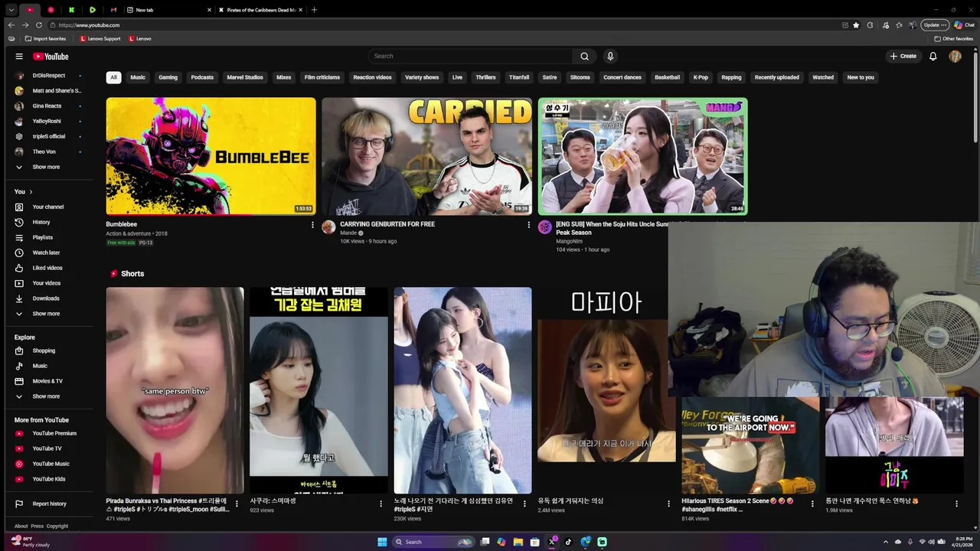Open the Other favorites folder
This screenshot has height=551, width=980.
(x=954, y=38)
